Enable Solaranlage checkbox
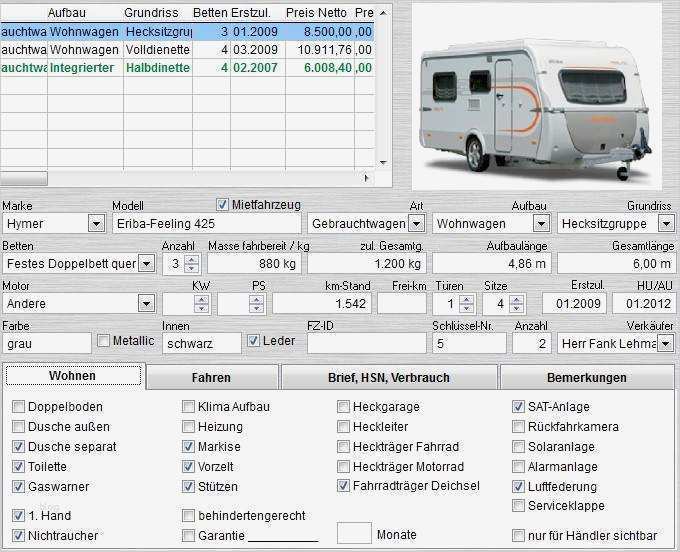Image resolution: width=680 pixels, height=552 pixels. 518,447
